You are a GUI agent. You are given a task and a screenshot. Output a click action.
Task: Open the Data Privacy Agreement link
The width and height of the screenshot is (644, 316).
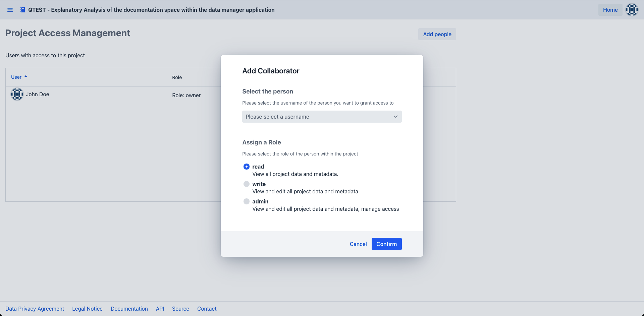tap(35, 309)
